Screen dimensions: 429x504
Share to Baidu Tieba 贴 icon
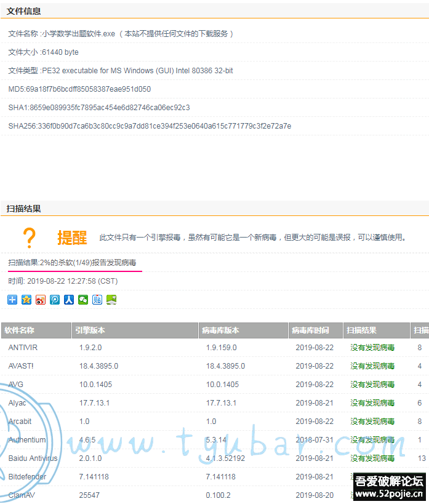click(97, 300)
